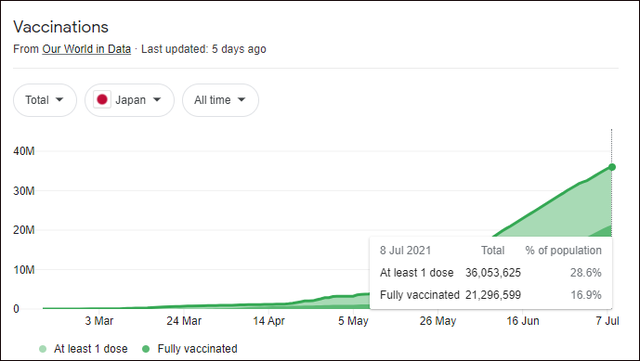Open the Our World in Data link
640x361 pixels.
(x=87, y=49)
